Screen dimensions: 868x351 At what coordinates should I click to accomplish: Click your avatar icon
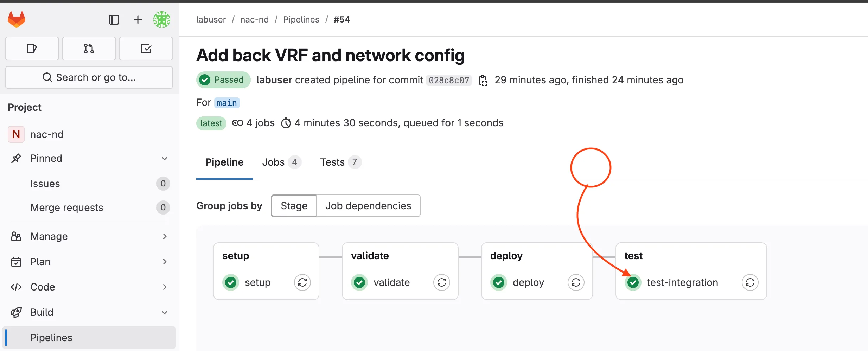pos(161,20)
